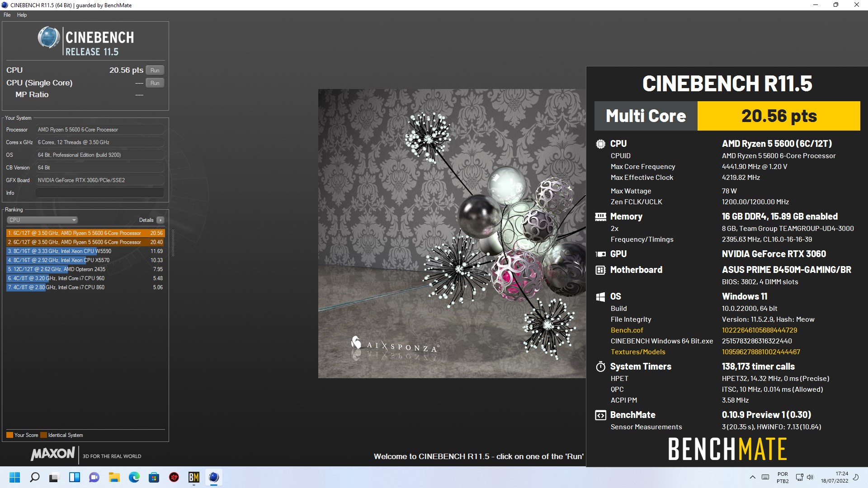Image resolution: width=868 pixels, height=488 pixels.
Task: Click the GPU card icon in BenchMate panel
Action: click(600, 254)
